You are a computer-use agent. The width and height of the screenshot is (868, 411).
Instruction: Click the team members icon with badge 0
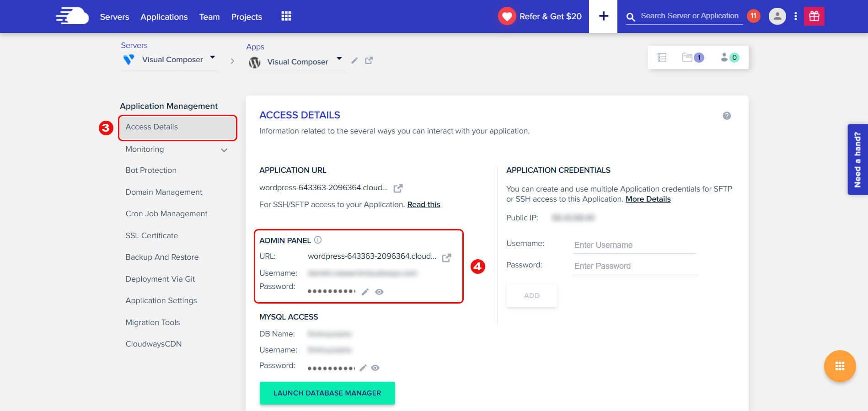[x=729, y=58]
